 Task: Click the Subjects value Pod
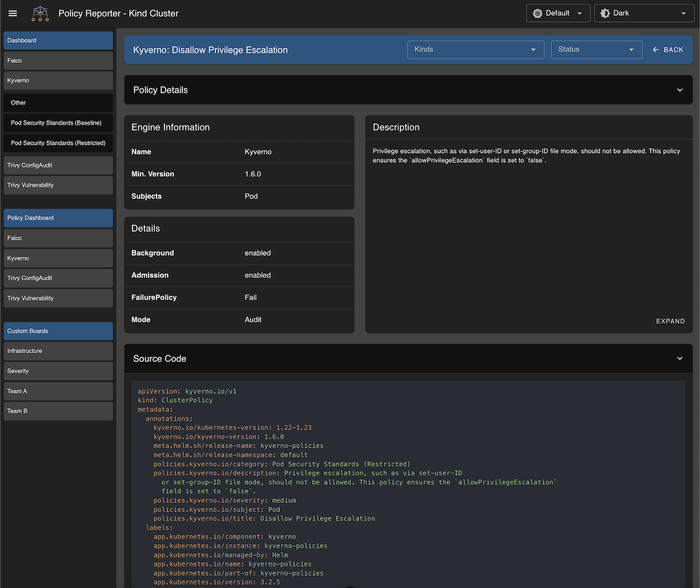click(x=251, y=196)
